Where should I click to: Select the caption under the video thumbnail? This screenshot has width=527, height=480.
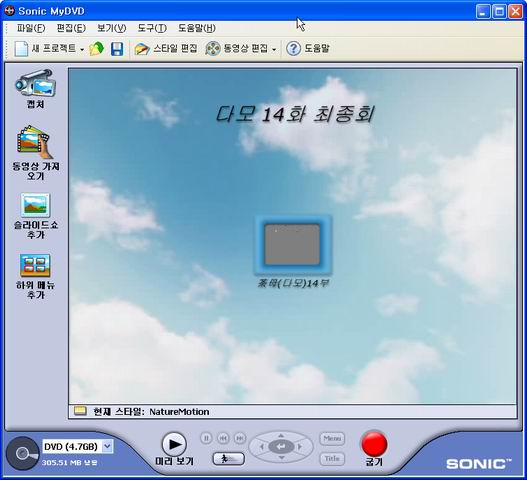click(292, 283)
